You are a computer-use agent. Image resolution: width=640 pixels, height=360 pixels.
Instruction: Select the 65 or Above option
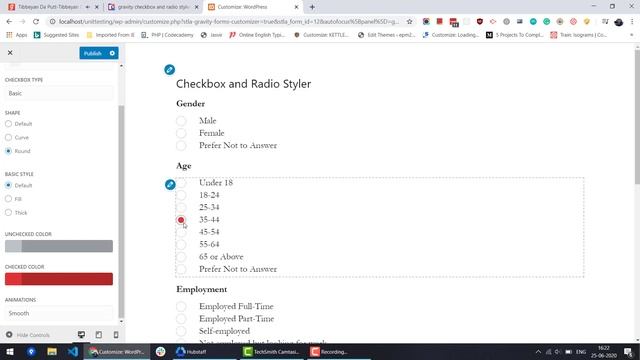point(181,257)
